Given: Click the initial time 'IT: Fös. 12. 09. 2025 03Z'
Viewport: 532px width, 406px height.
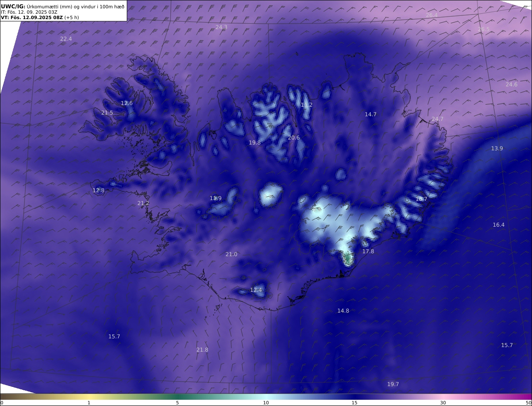Looking at the screenshot, I should pyautogui.click(x=30, y=12).
